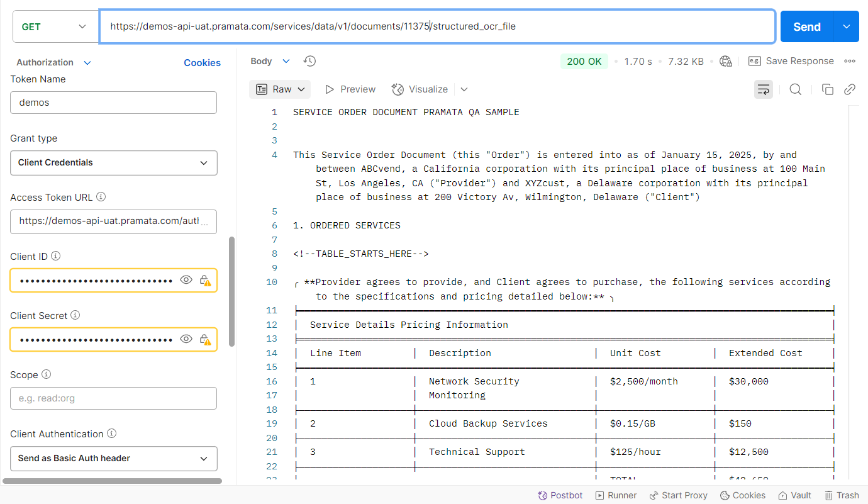
Task: Click the Save Response button label
Action: [x=799, y=61]
